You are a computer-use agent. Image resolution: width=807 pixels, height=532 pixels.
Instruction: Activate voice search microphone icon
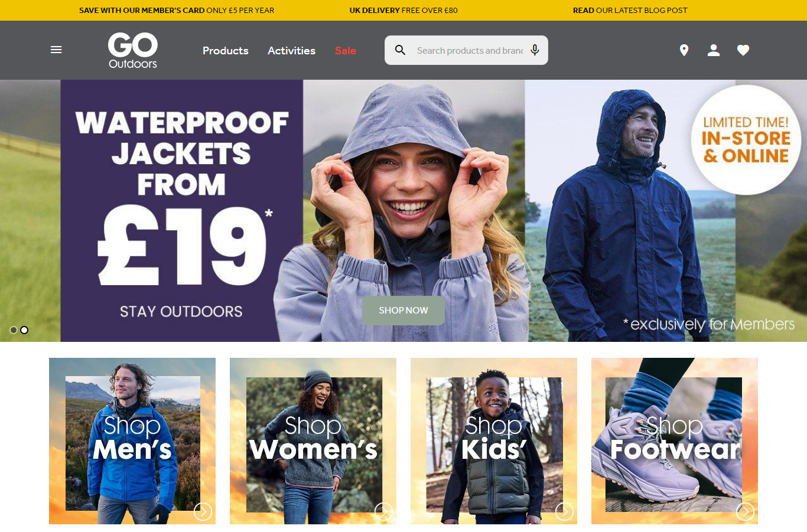[535, 50]
